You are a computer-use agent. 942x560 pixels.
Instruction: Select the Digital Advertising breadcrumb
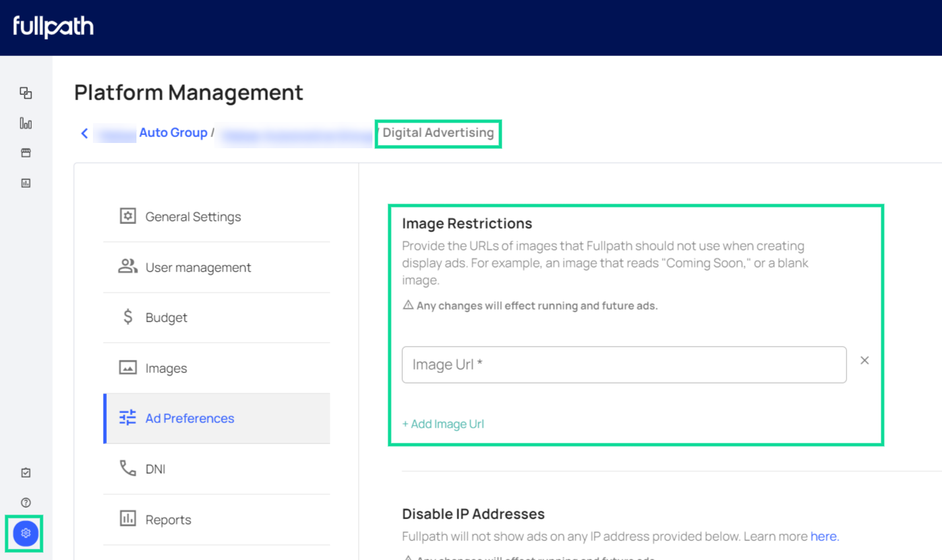(x=438, y=133)
